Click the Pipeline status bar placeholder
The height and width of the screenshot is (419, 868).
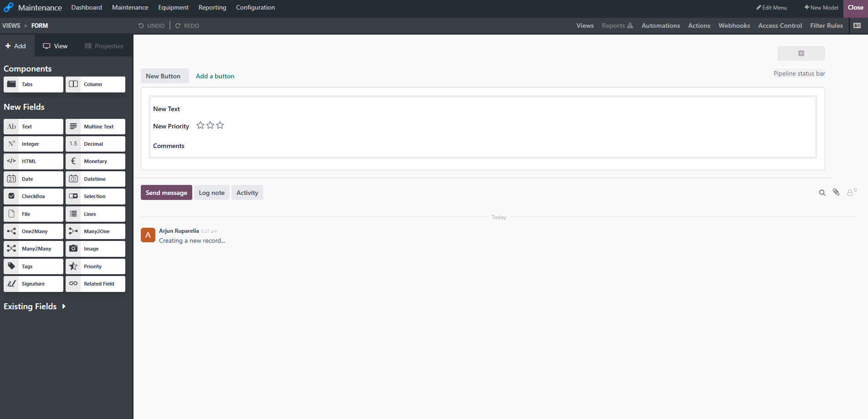(x=799, y=73)
